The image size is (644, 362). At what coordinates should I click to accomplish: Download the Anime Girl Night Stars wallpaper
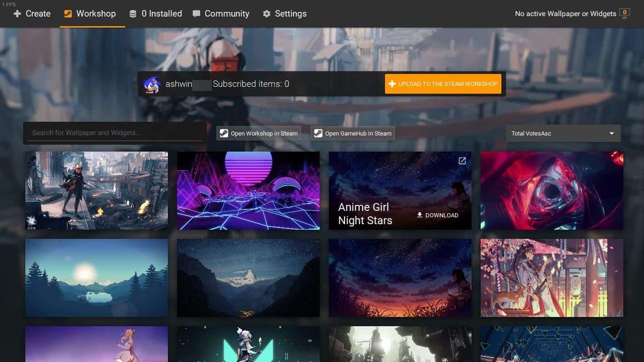(437, 215)
